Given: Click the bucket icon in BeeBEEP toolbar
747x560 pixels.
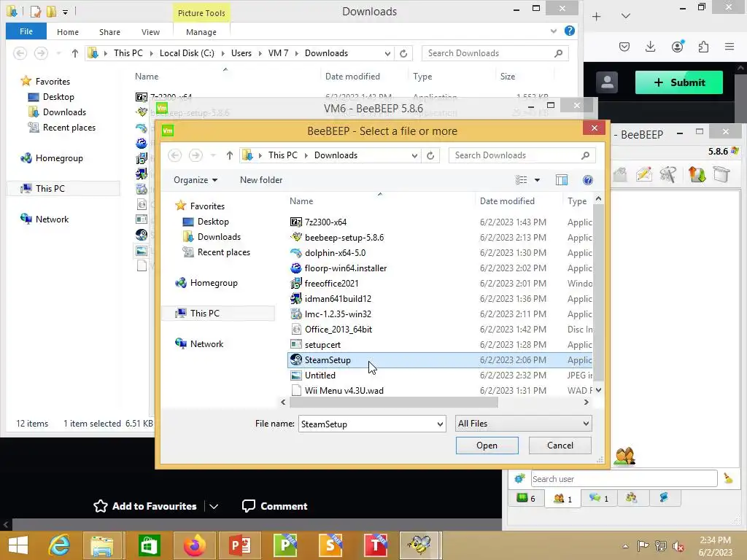Looking at the screenshot, I should point(721,174).
